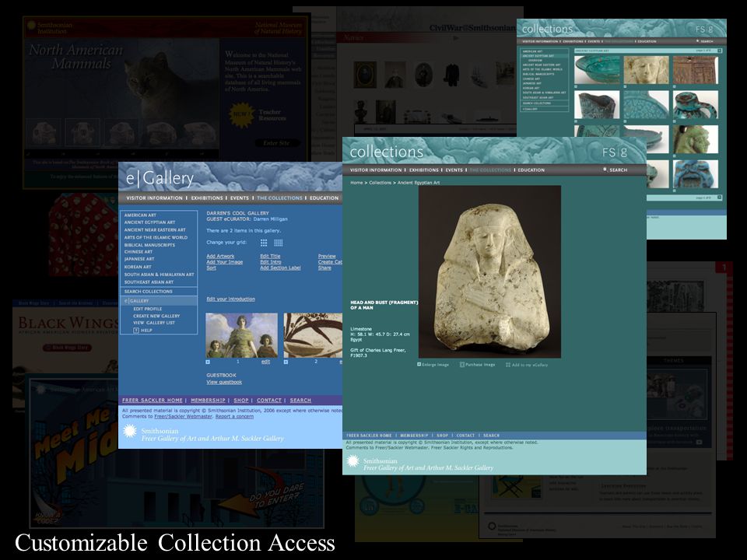
Task: Click Create New Gallery in sidebar
Action: point(156,317)
